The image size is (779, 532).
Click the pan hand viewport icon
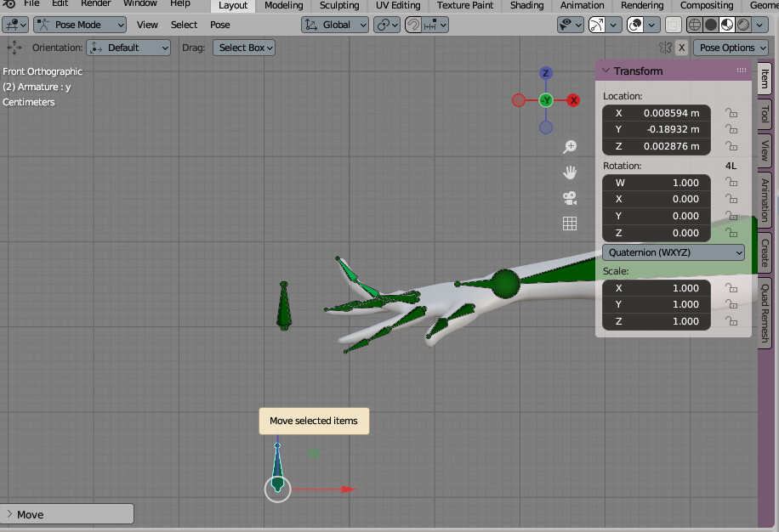click(x=570, y=173)
